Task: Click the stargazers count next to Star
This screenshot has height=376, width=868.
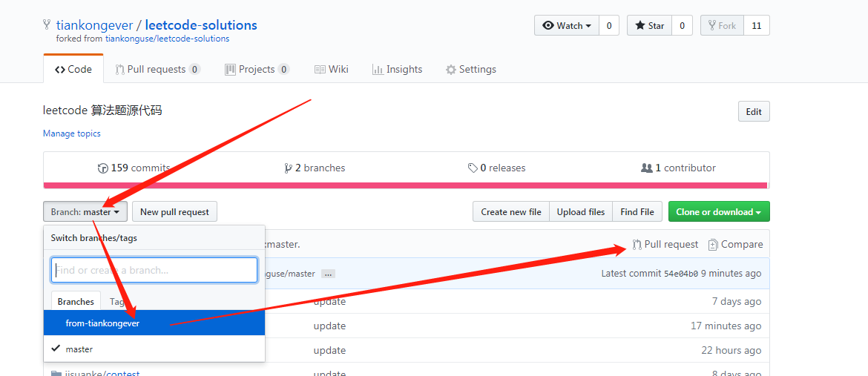Action: click(x=682, y=25)
